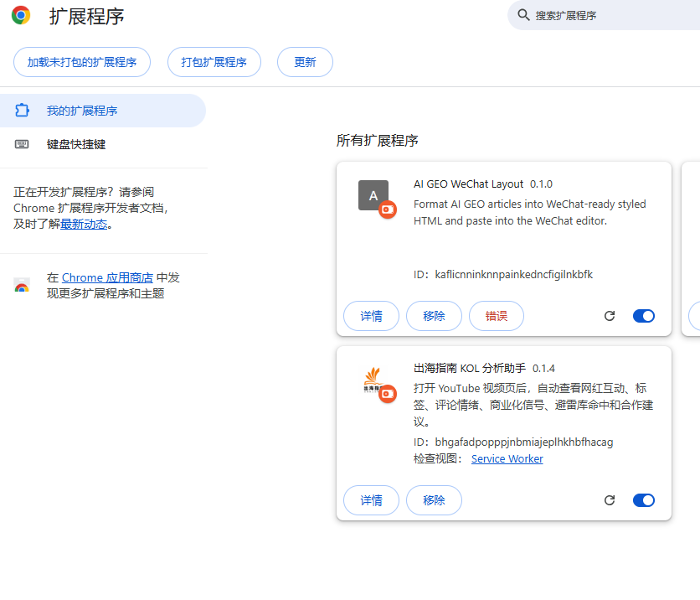Click the 'Format AI GEO articles' description
The height and width of the screenshot is (600, 700).
529,212
